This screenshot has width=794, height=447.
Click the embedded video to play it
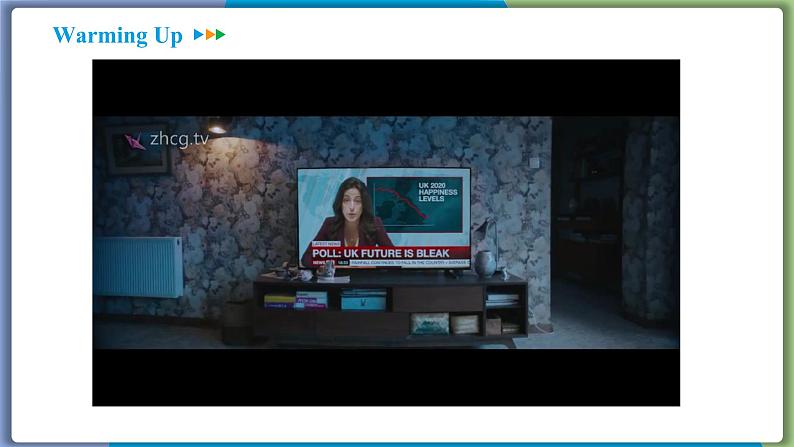[x=385, y=232]
